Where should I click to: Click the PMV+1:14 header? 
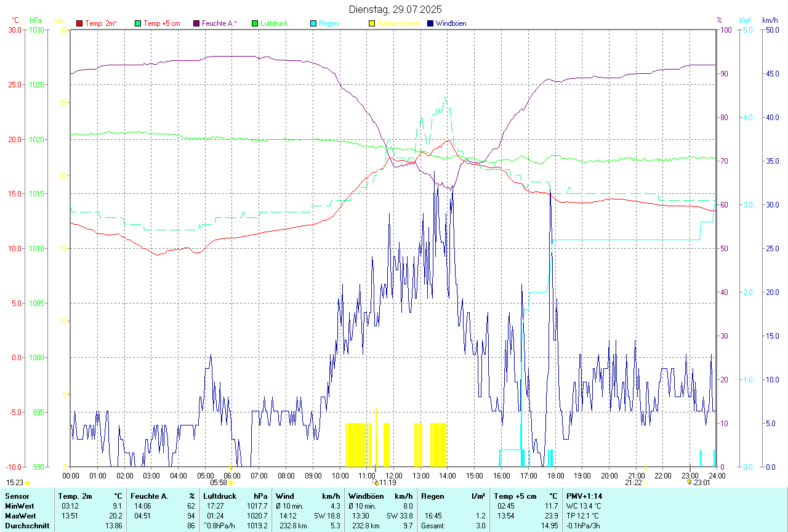click(x=584, y=496)
